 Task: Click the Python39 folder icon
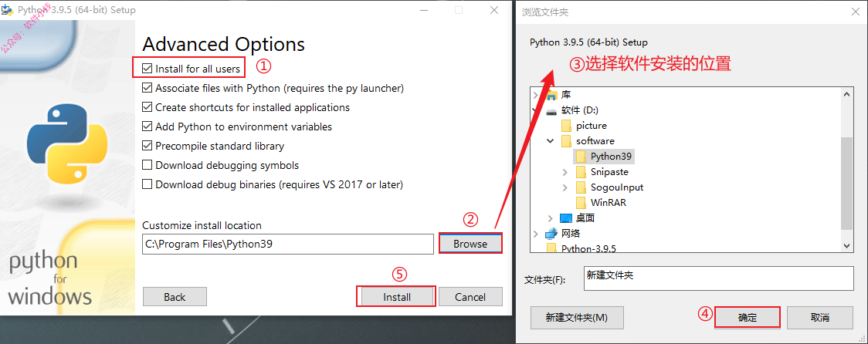click(x=580, y=157)
